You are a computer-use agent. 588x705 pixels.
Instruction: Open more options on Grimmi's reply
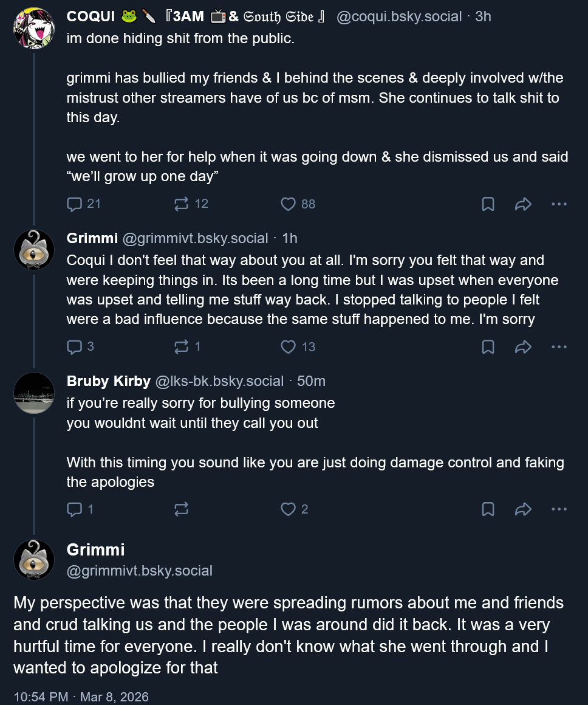[559, 346]
